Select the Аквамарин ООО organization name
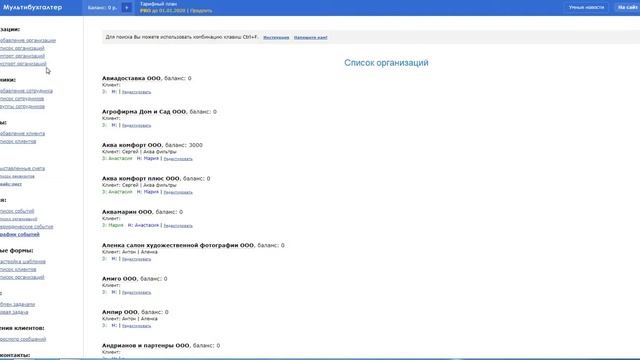Screen dimensions: 640x360 (127, 212)
